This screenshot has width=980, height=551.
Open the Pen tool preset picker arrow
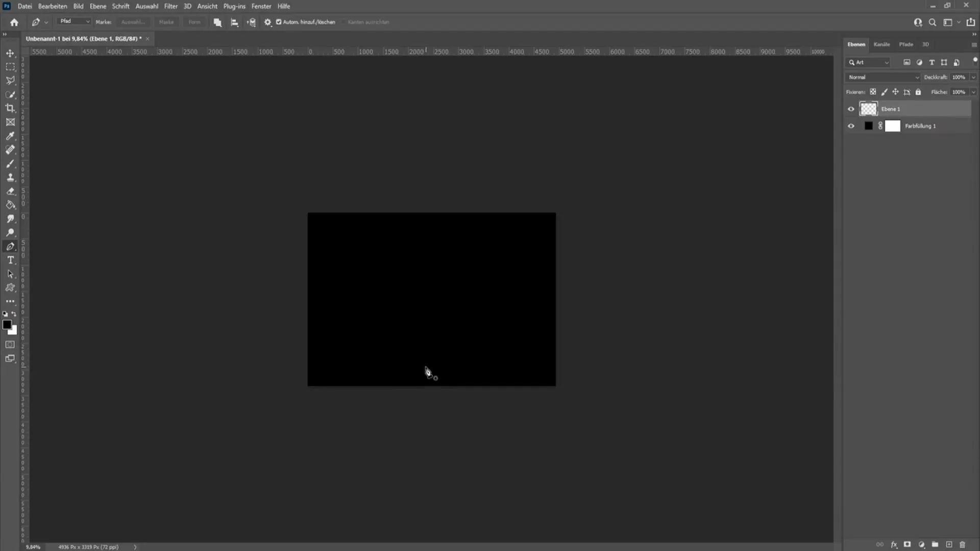pyautogui.click(x=46, y=22)
